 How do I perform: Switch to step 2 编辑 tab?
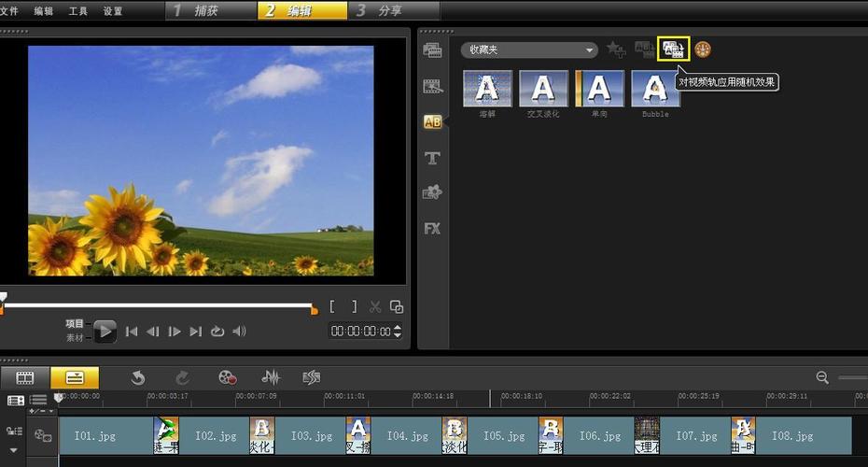pos(302,10)
